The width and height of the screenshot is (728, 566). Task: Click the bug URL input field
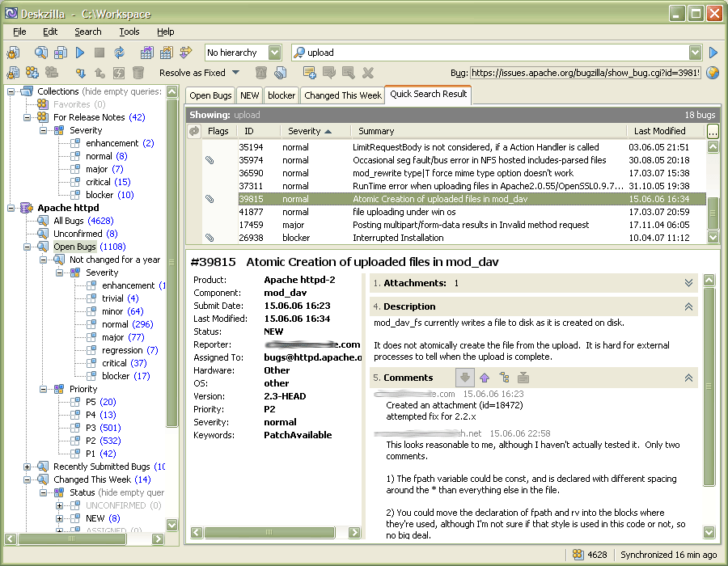pos(586,73)
